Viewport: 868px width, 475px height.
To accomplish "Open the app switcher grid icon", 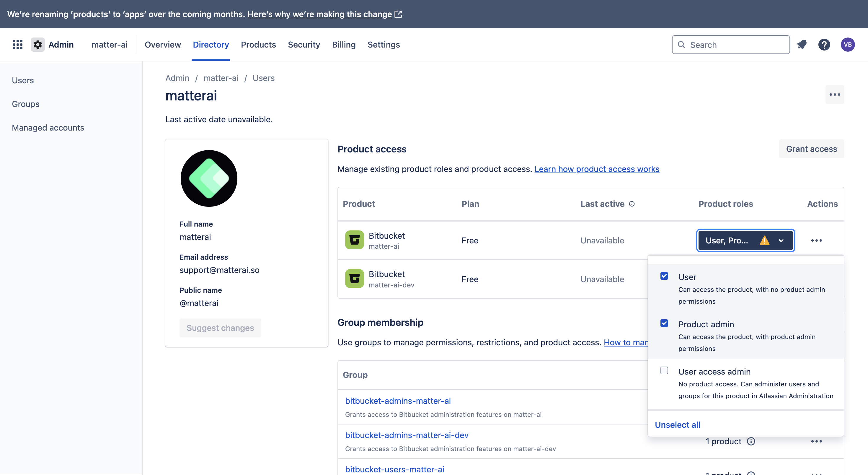I will tap(17, 45).
